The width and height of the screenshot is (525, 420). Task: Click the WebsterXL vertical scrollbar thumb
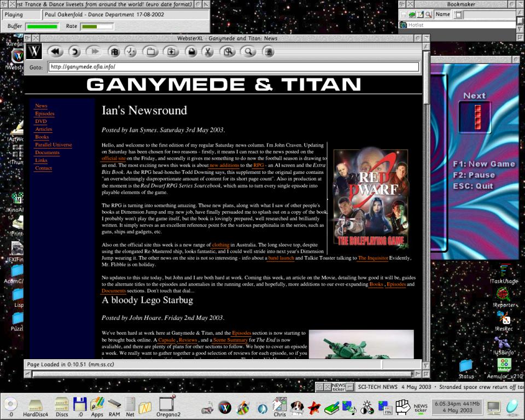click(426, 77)
